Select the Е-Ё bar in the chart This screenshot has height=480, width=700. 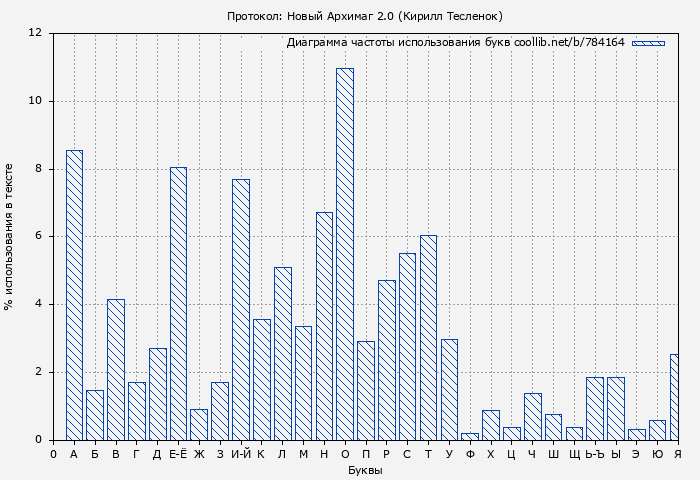[x=178, y=303]
